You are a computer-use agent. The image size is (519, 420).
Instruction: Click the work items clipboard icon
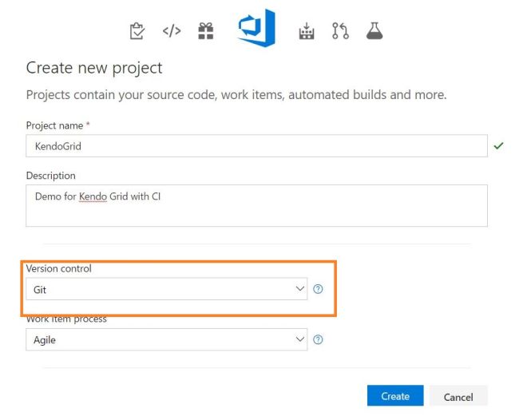click(137, 31)
